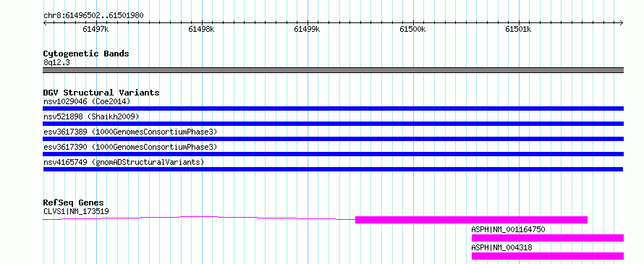Select the ASPH|NM_004318 gene label
The height and width of the screenshot is (264, 644).
[502, 247]
